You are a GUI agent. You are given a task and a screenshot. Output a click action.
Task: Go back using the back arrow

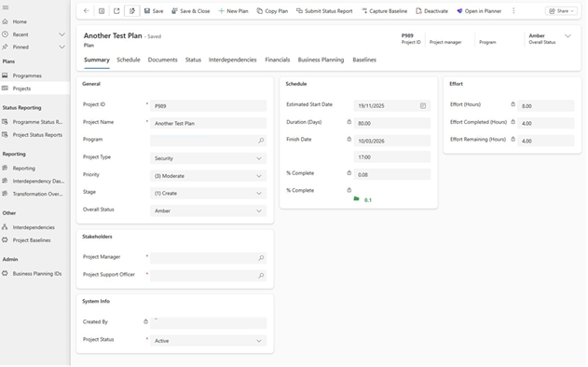(87, 11)
